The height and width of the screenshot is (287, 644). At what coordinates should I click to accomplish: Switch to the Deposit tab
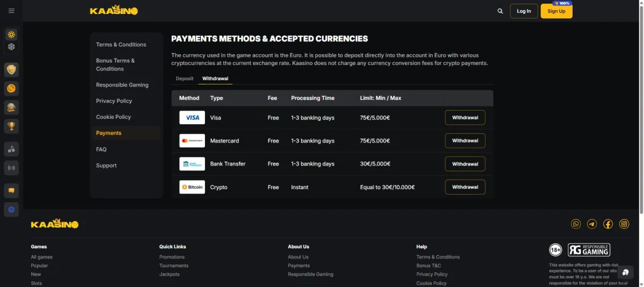tap(185, 78)
